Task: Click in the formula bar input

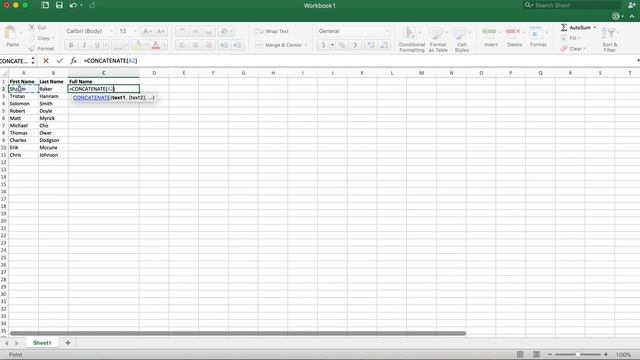Action: [359, 60]
